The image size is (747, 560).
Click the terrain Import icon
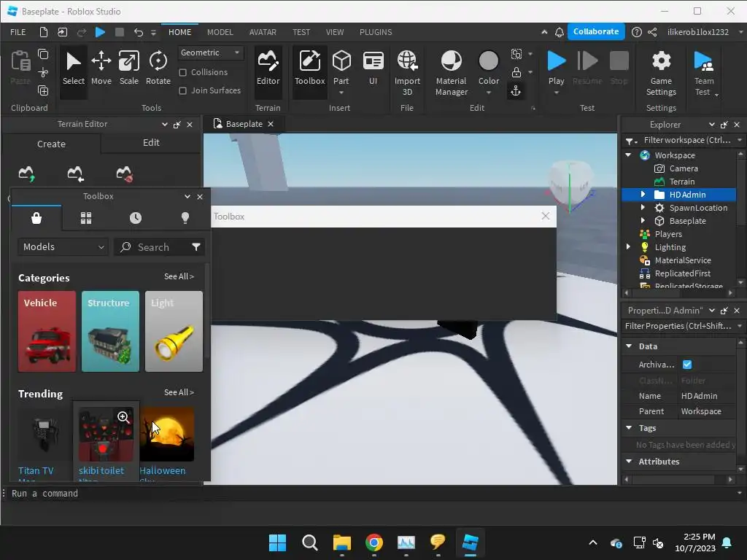[x=75, y=174]
